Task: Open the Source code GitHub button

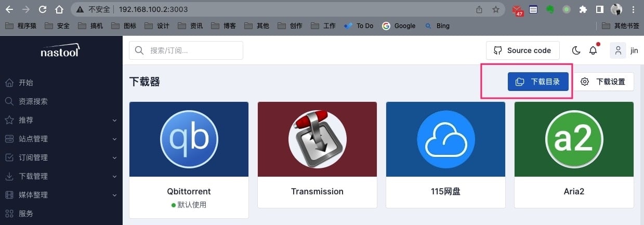Action: [522, 50]
